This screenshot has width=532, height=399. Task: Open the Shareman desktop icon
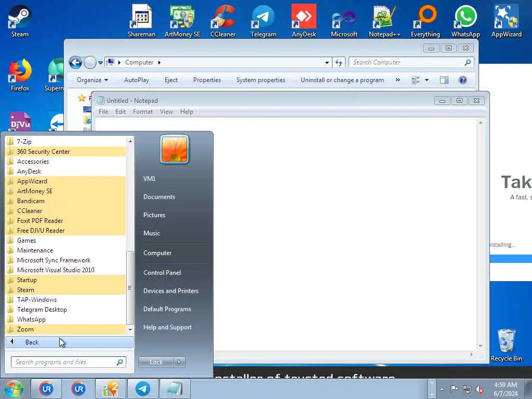[141, 20]
